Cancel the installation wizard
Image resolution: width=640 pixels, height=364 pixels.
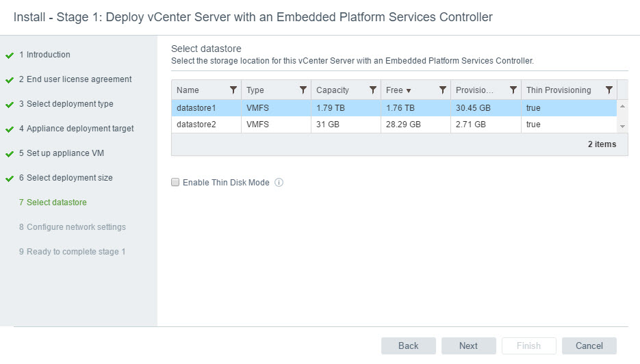589,346
